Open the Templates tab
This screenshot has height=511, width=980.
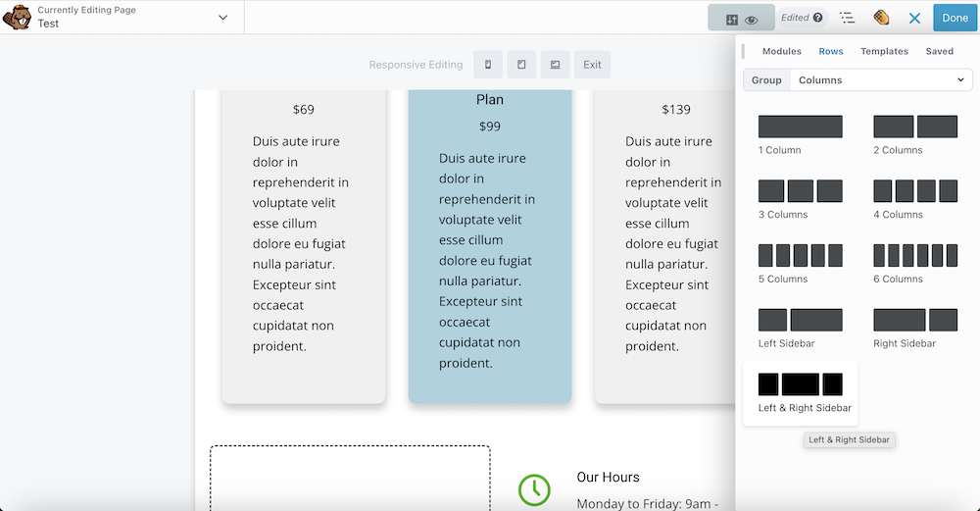pos(884,51)
